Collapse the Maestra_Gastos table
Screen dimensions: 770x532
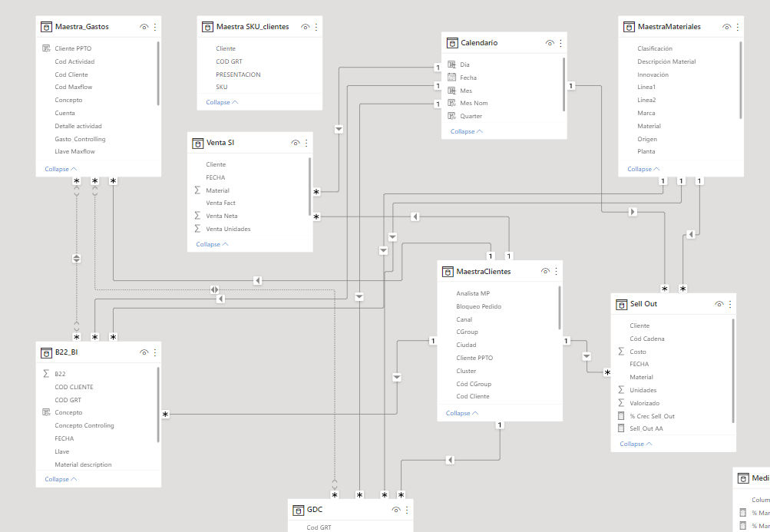point(61,169)
